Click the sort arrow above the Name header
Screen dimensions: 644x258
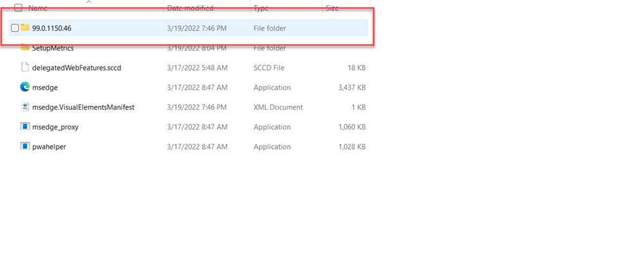pyautogui.click(x=89, y=3)
